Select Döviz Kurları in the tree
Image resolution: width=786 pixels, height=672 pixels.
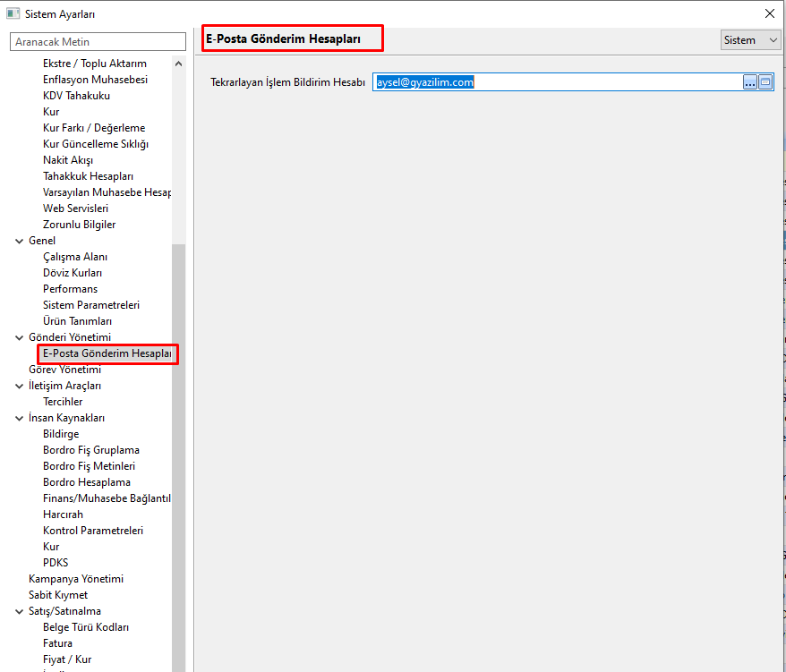(x=72, y=273)
